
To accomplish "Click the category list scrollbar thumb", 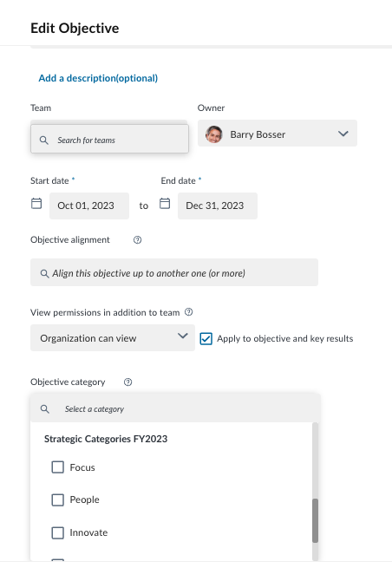I will (x=315, y=520).
